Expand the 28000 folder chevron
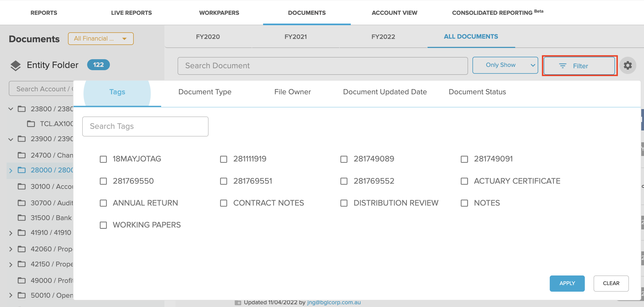This screenshot has width=644, height=307. point(11,170)
